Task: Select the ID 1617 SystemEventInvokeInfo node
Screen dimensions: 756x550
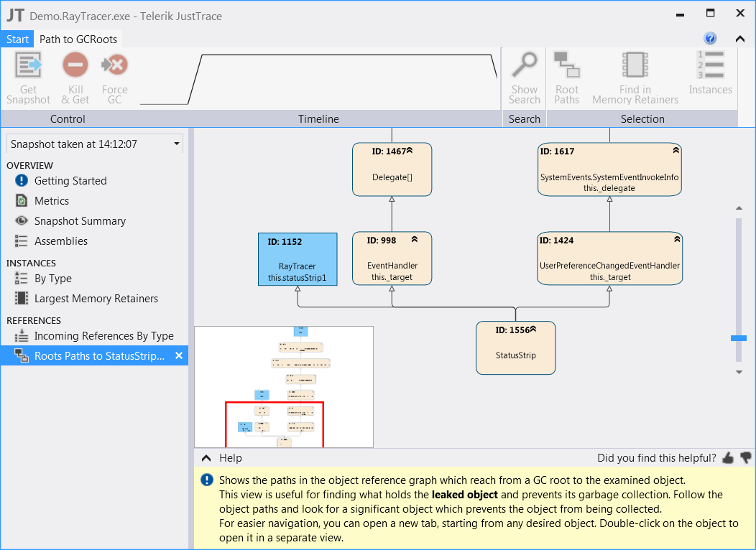Action: [609, 169]
